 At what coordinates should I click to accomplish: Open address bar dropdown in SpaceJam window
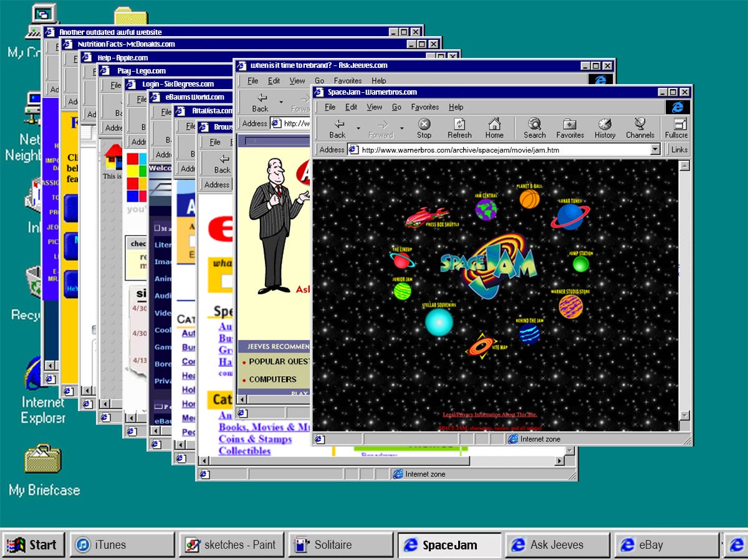(x=655, y=149)
